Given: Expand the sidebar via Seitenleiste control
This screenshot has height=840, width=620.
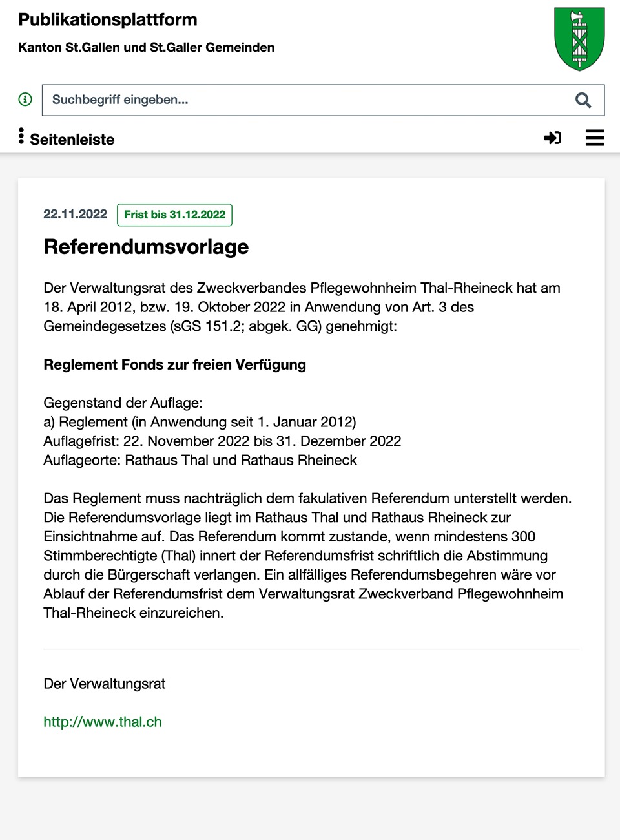Looking at the screenshot, I should 72,139.
